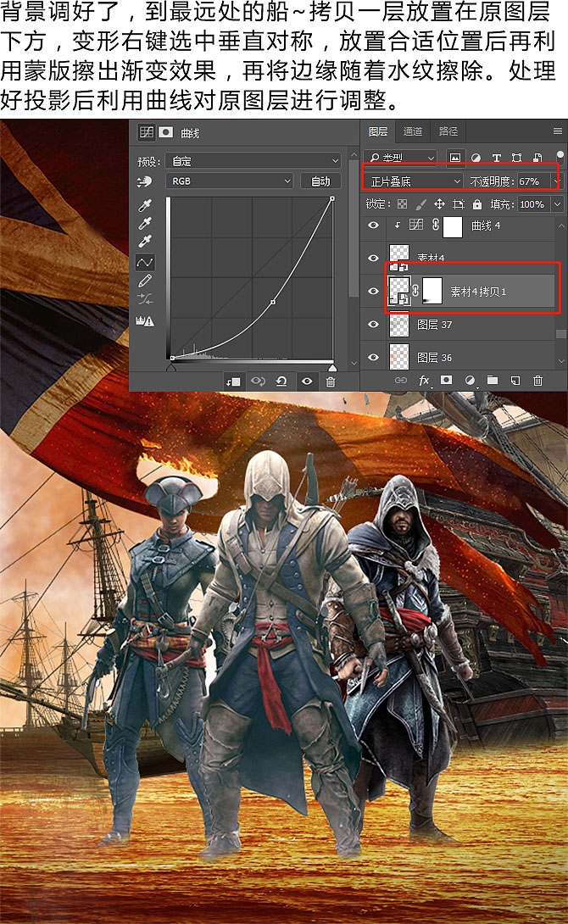Pick the black point eyedropper
568x924 pixels.
pos(144,205)
